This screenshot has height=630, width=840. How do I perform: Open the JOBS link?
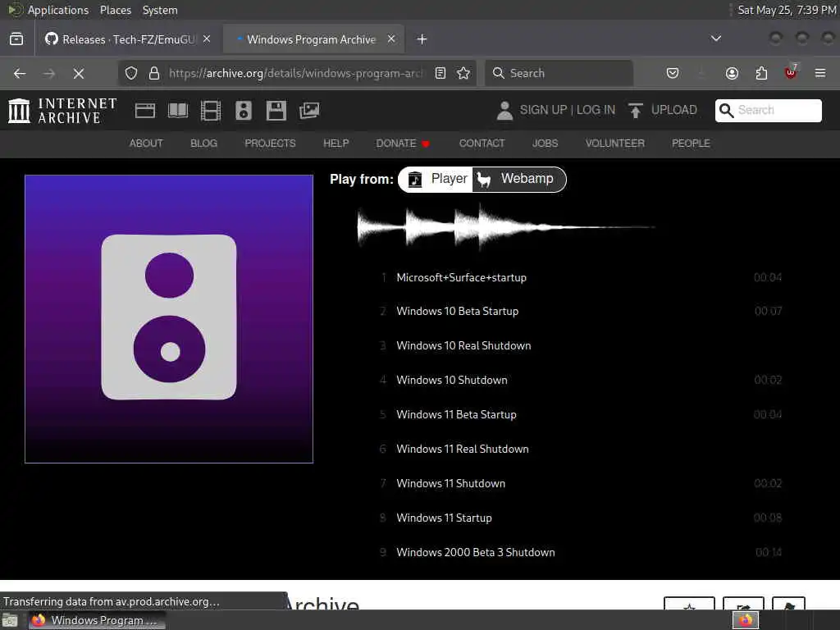click(x=545, y=144)
